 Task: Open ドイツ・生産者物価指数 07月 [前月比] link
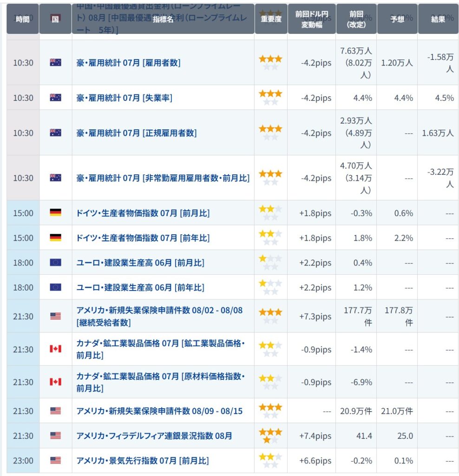pyautogui.click(x=143, y=213)
